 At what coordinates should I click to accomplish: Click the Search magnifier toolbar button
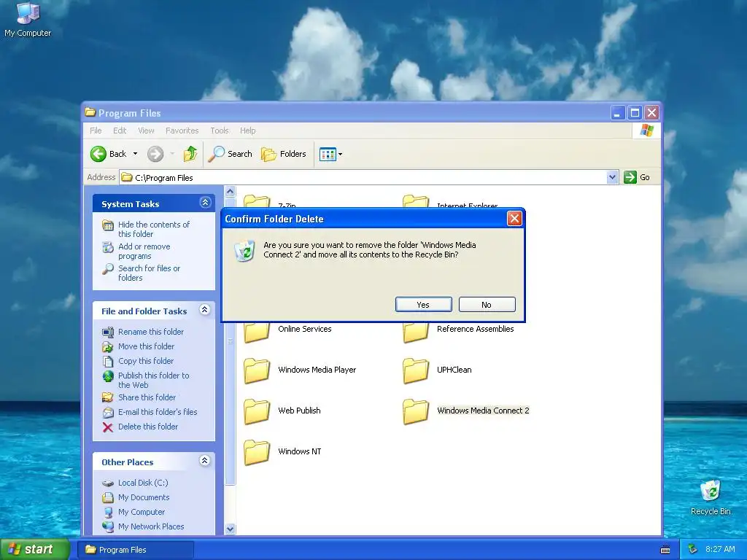pos(230,154)
